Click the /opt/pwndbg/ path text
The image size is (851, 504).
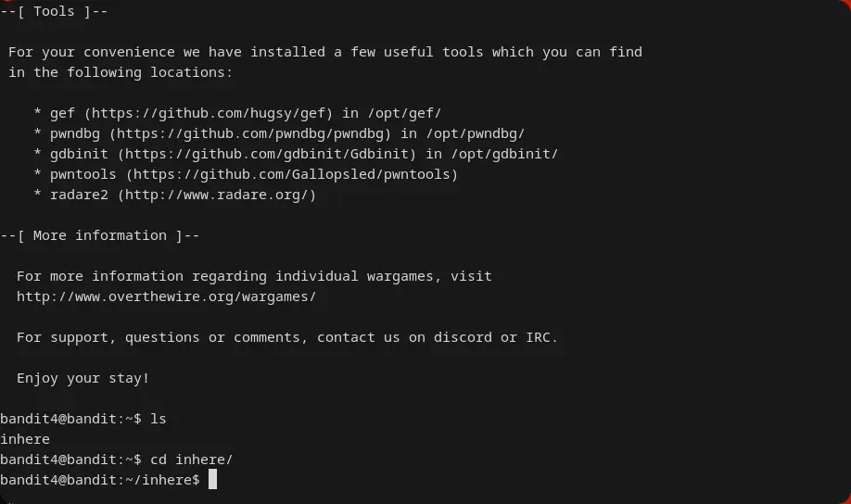pyautogui.click(x=475, y=133)
